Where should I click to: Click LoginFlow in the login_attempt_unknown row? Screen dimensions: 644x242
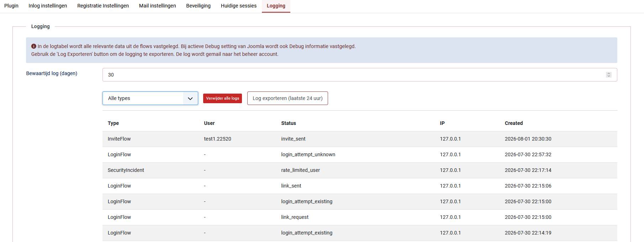pyautogui.click(x=119, y=154)
